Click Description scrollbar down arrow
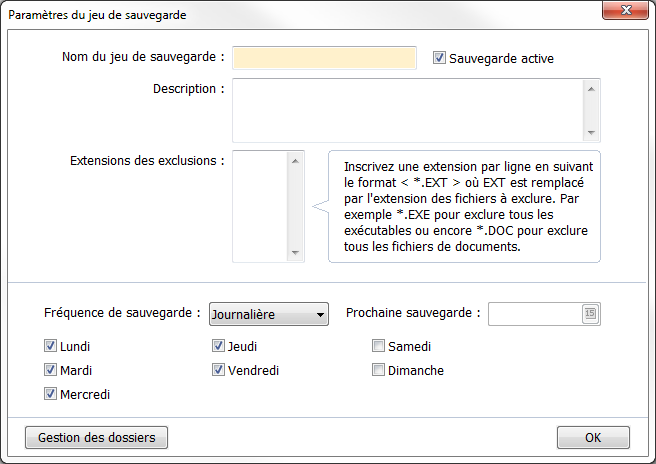656x464 pixels. point(591,133)
